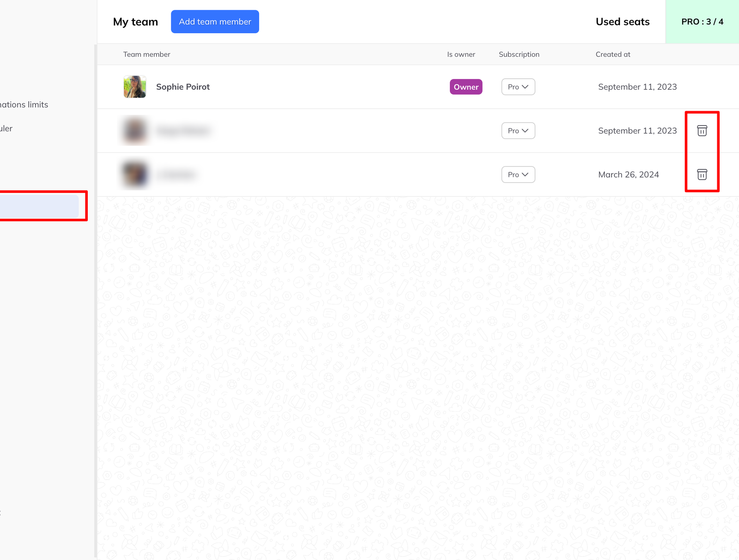Open Pro dropdown for member created September 11, 2023
This screenshot has height=560, width=739.
click(x=518, y=131)
